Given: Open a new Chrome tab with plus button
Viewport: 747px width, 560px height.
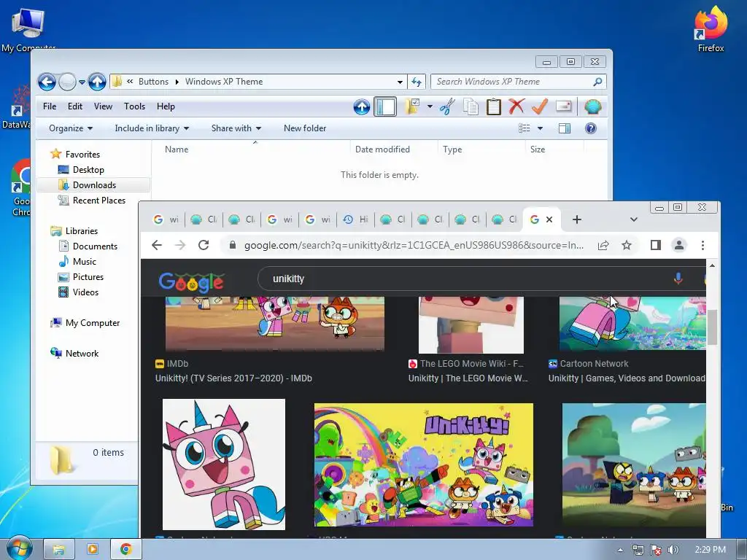Looking at the screenshot, I should tap(577, 219).
